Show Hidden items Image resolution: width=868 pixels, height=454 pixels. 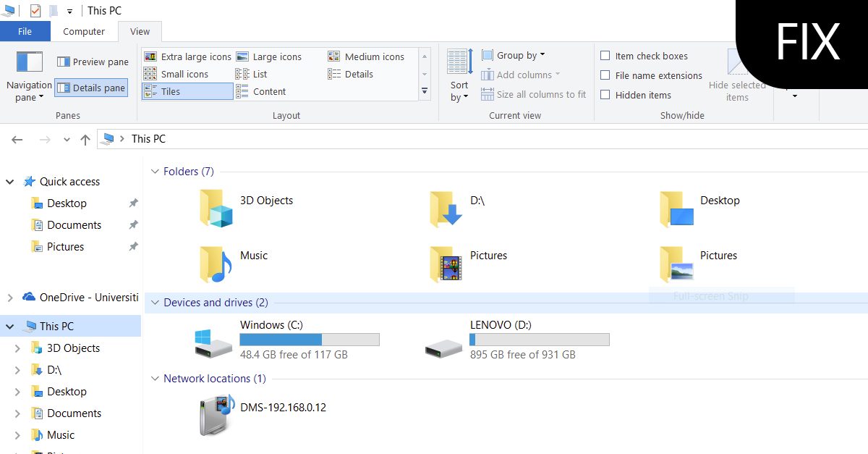pyautogui.click(x=605, y=94)
